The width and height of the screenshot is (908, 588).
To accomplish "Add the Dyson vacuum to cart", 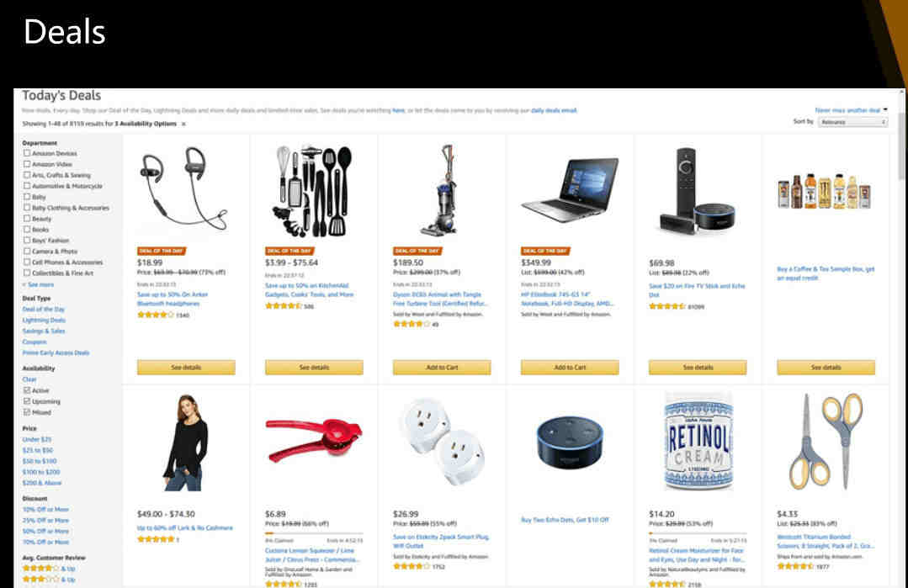I will 442,367.
